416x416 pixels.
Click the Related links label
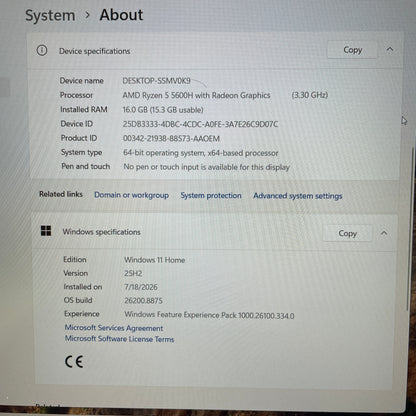[x=61, y=194]
